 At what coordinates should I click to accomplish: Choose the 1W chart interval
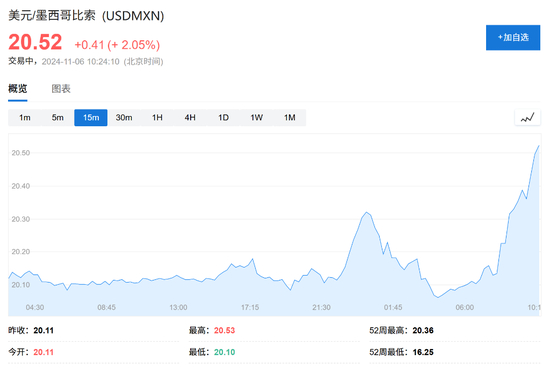pos(256,118)
